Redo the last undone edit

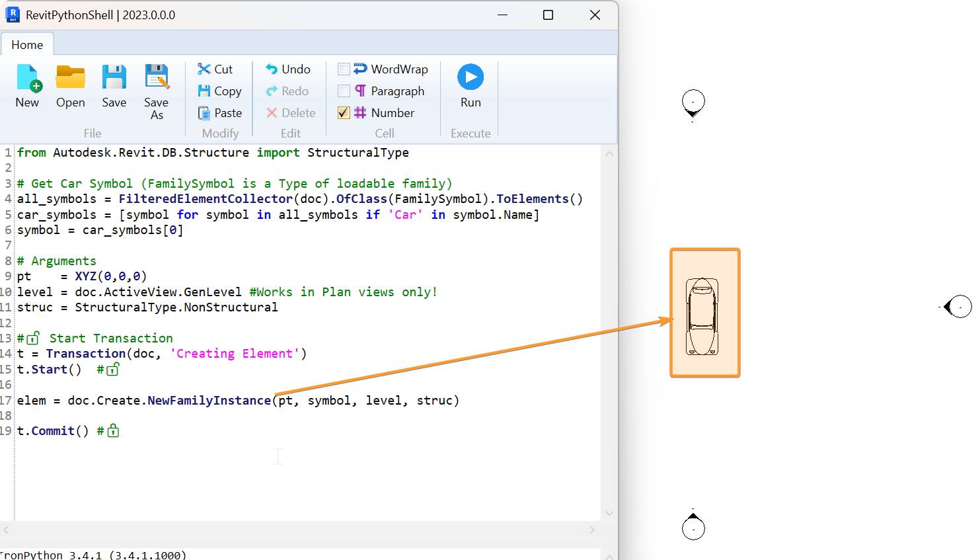[287, 91]
